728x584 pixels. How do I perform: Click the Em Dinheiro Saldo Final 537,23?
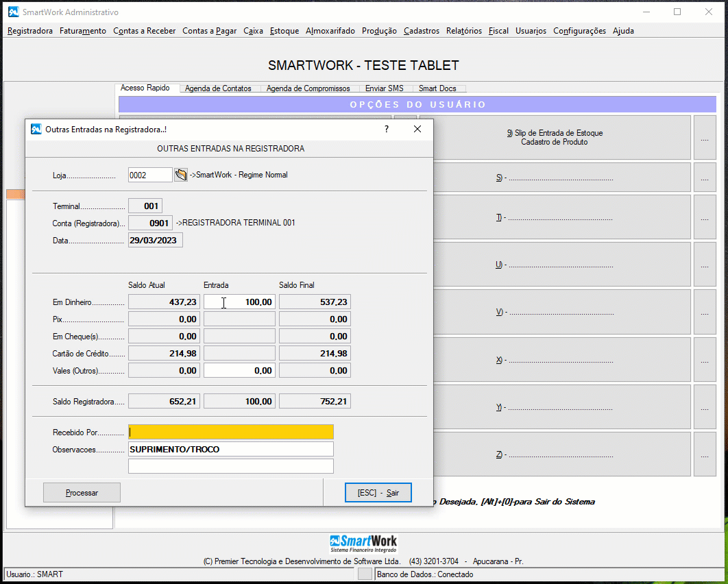[x=315, y=302]
